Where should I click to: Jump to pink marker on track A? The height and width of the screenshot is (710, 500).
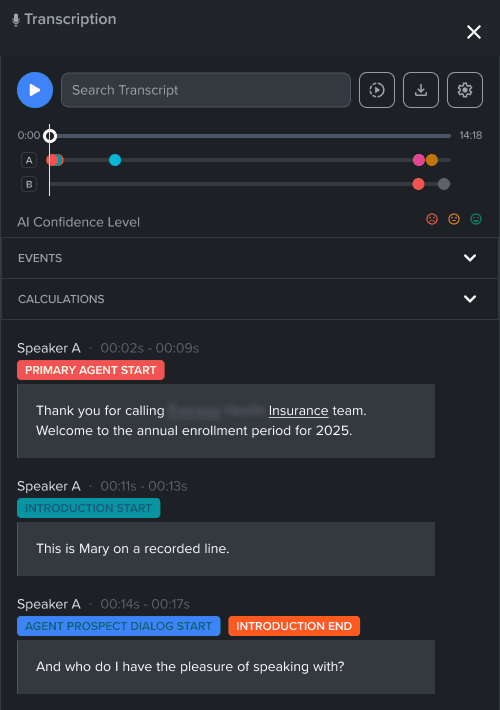pos(419,160)
